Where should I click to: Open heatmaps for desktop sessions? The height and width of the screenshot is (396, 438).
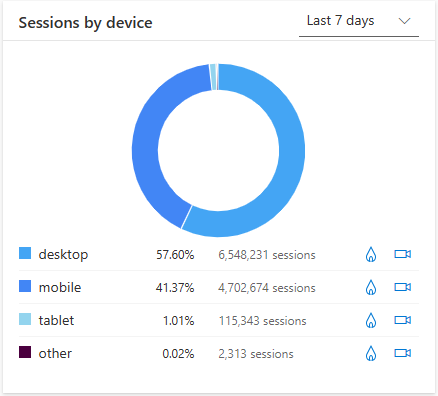tap(371, 255)
